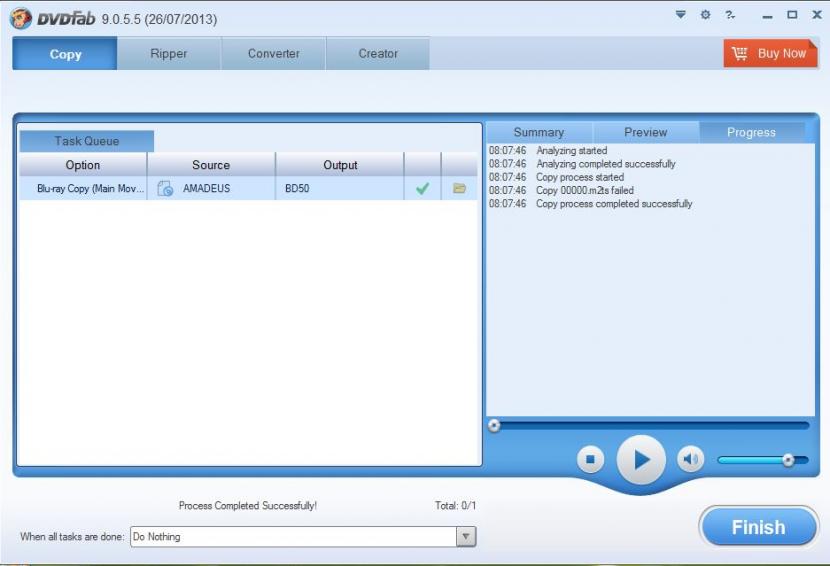Click the 'Process Completed Successfully!' status text
830x566 pixels.
[x=248, y=506]
